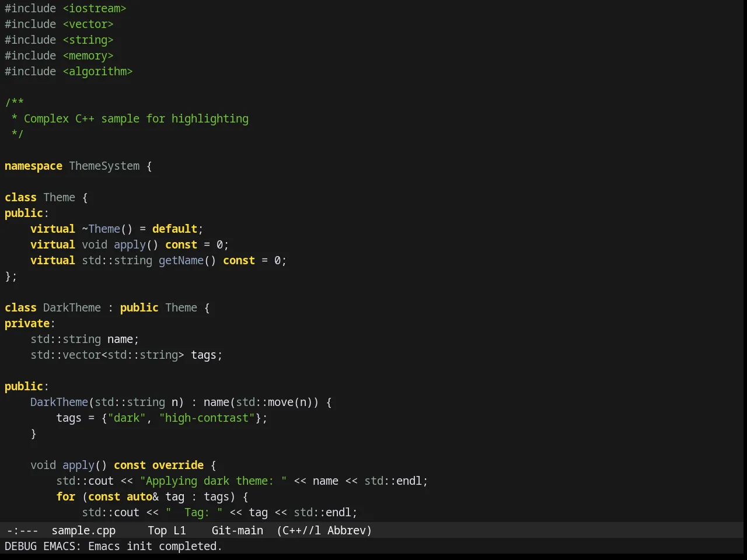The height and width of the screenshot is (560, 747).
Task: Click the " Tag: " string literal
Action: pos(194,512)
